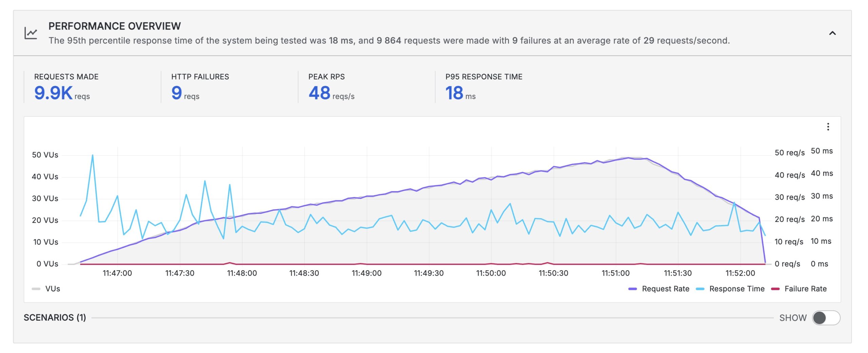Click the purple Request Rate legend swatch

(632, 289)
